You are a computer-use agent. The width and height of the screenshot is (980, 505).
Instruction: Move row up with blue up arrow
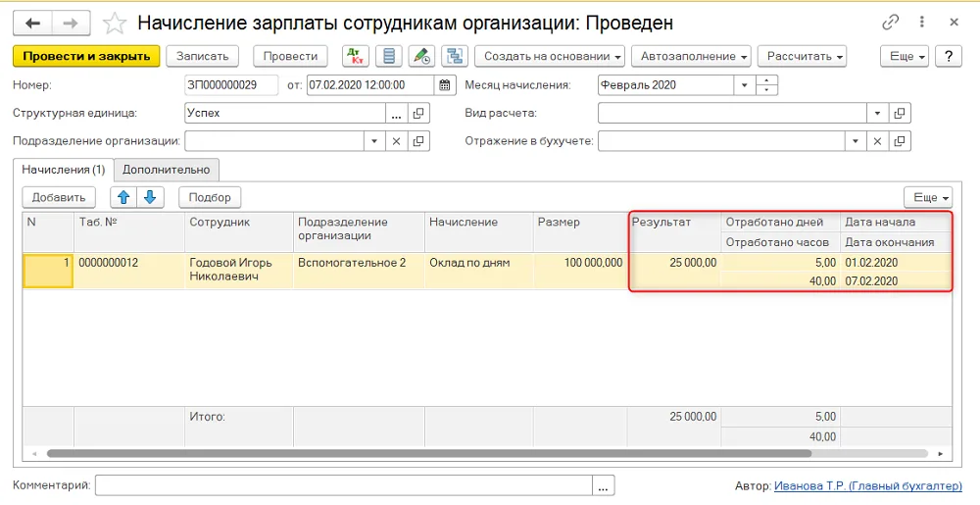(x=123, y=197)
